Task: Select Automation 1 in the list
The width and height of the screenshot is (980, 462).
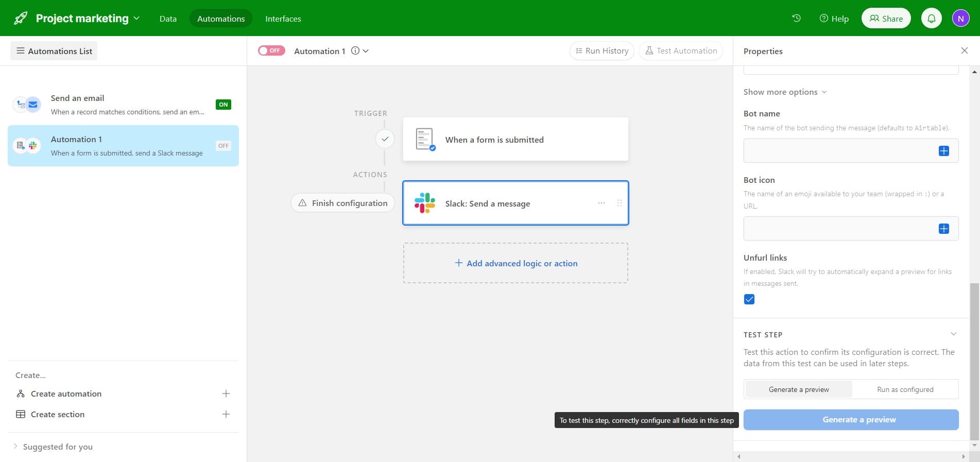Action: coord(123,146)
